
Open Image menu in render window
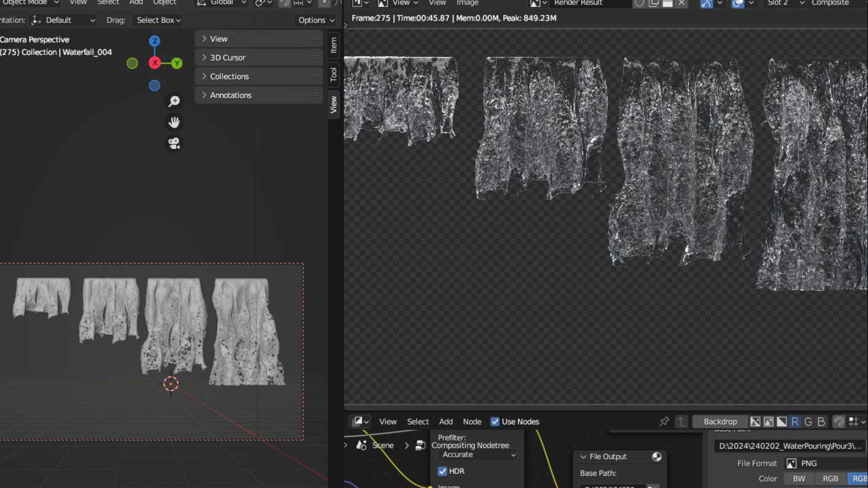[467, 3]
